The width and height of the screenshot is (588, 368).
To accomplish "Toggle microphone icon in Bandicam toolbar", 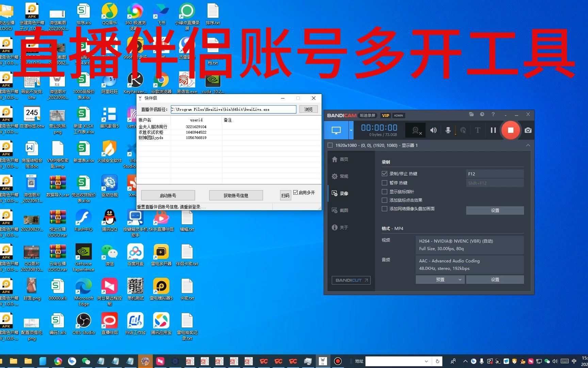I will [x=448, y=130].
